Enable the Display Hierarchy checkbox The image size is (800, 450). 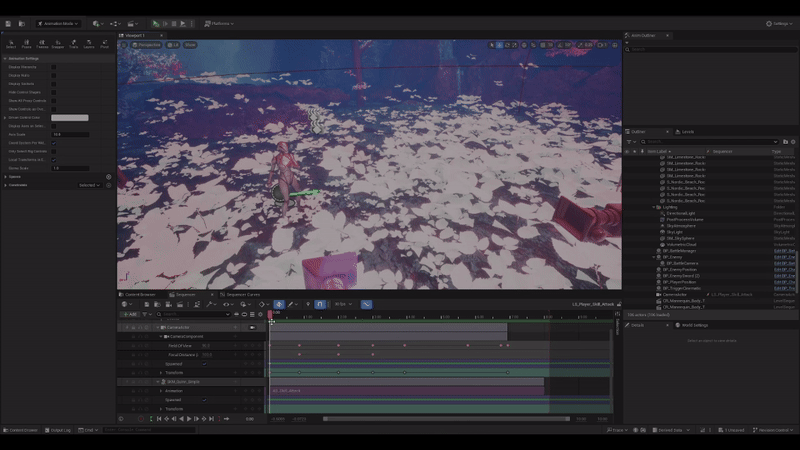[54, 67]
